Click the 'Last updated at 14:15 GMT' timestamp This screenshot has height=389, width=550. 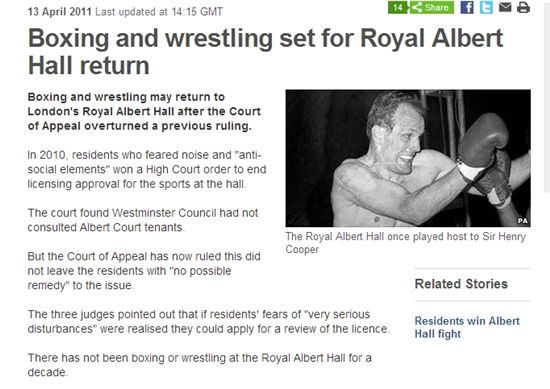coord(159,12)
